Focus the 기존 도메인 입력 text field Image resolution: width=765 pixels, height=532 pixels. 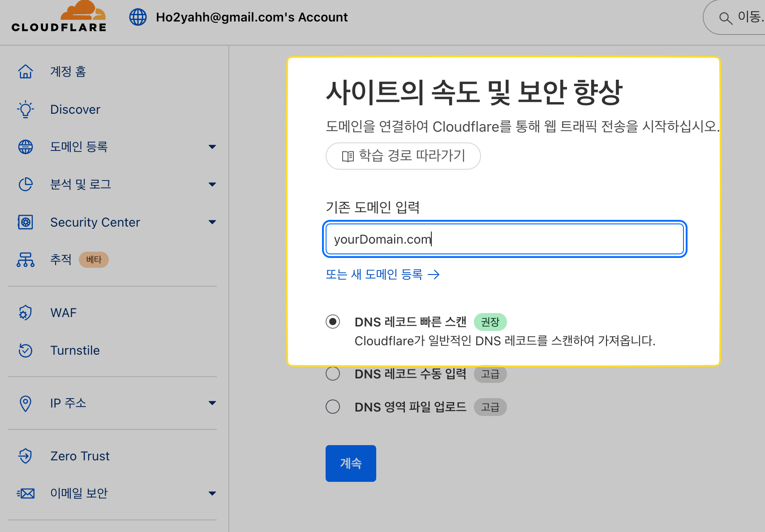(505, 239)
